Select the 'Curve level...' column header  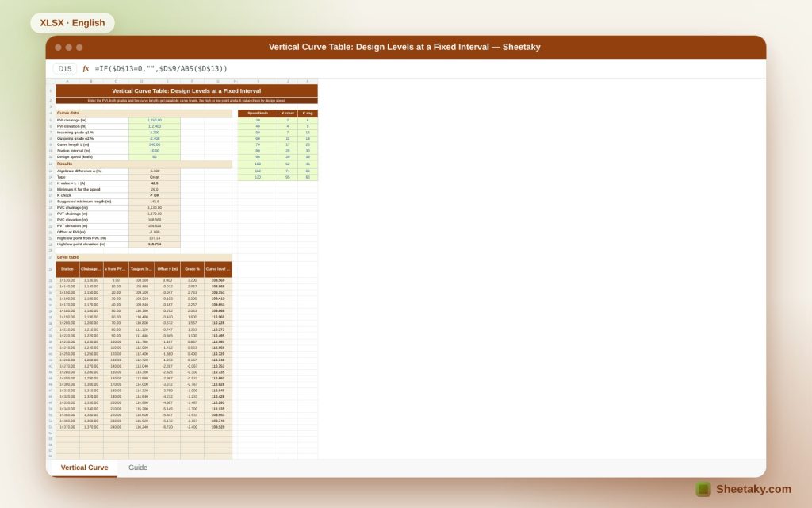tap(218, 270)
